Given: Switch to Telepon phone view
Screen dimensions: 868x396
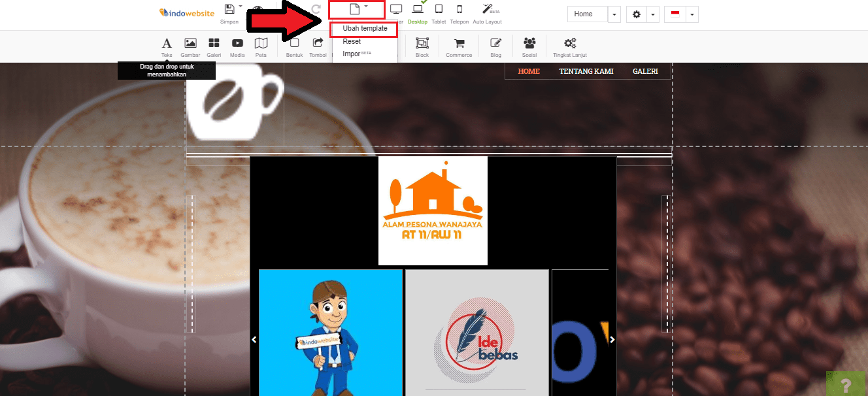Looking at the screenshot, I should click(x=459, y=10).
